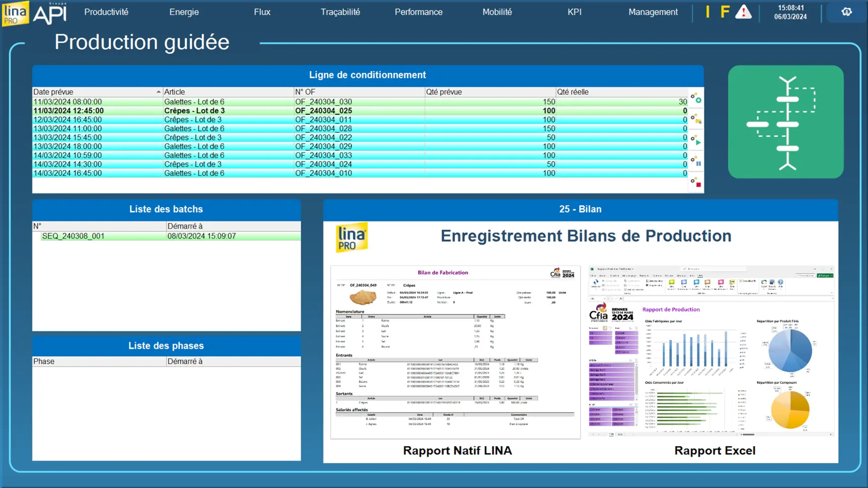This screenshot has width=868, height=488.
Task: Stop the batch with the red square icon
Action: pos(696,183)
